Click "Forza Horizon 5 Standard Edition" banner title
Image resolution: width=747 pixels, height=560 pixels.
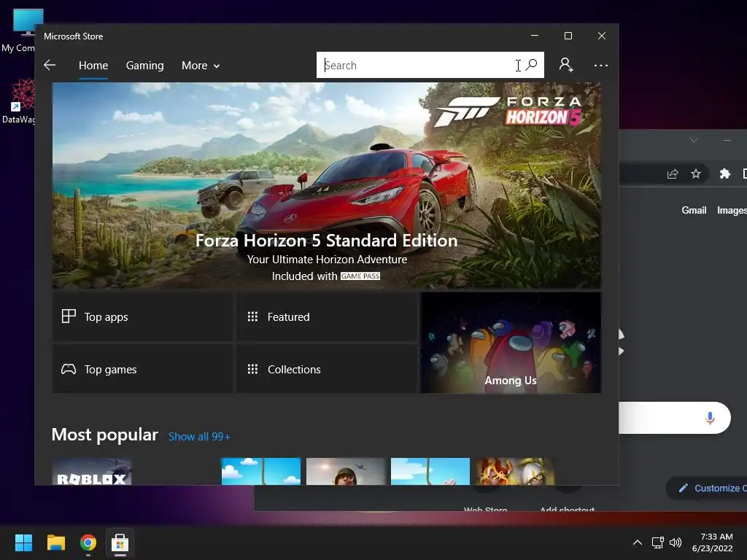point(326,241)
